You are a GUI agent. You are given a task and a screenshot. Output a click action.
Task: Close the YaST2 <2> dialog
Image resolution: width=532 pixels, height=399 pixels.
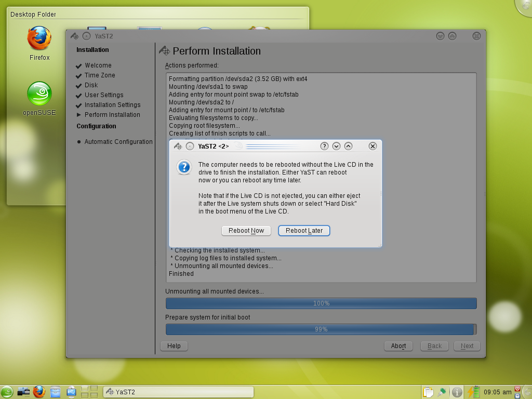pos(373,146)
